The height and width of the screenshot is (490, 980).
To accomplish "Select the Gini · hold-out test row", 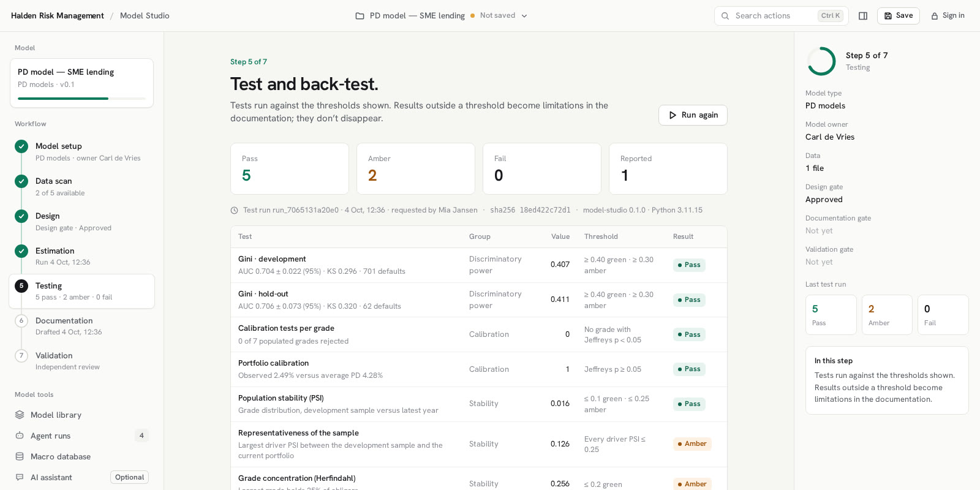I will point(479,300).
